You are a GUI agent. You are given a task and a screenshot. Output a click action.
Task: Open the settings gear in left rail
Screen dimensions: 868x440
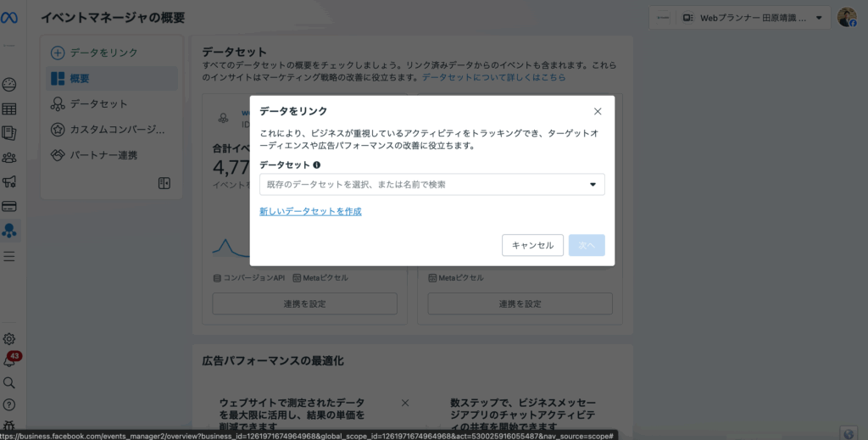click(10, 339)
